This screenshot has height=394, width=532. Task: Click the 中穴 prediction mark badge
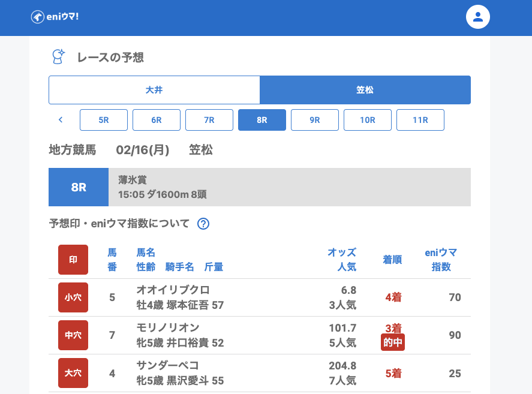pos(73,335)
